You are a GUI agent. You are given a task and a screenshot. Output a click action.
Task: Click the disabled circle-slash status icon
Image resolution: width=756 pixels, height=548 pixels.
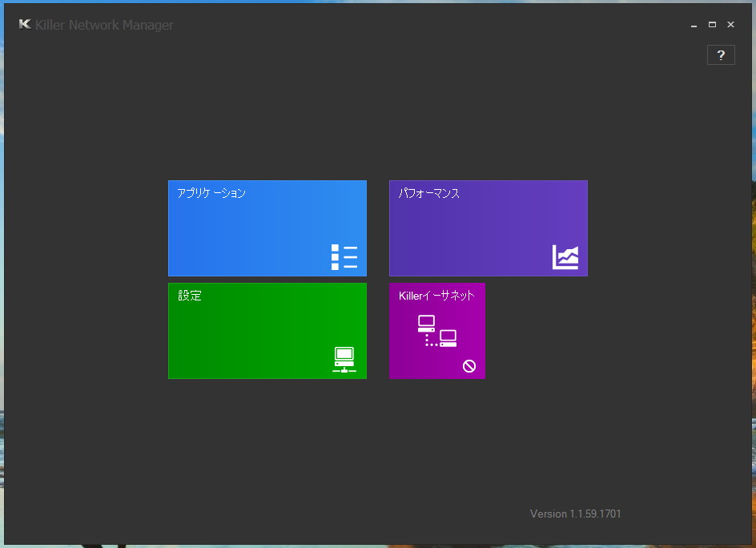pos(469,366)
